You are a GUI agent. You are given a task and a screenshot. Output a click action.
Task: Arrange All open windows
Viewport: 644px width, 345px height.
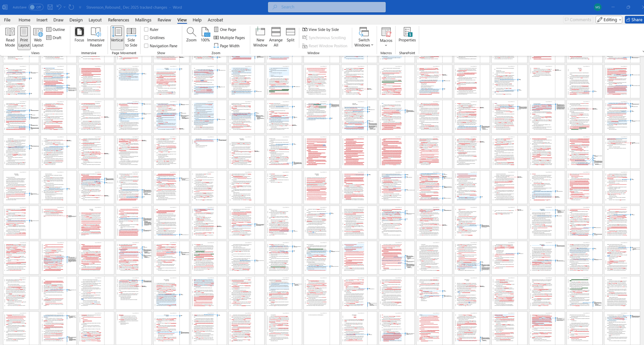(276, 37)
